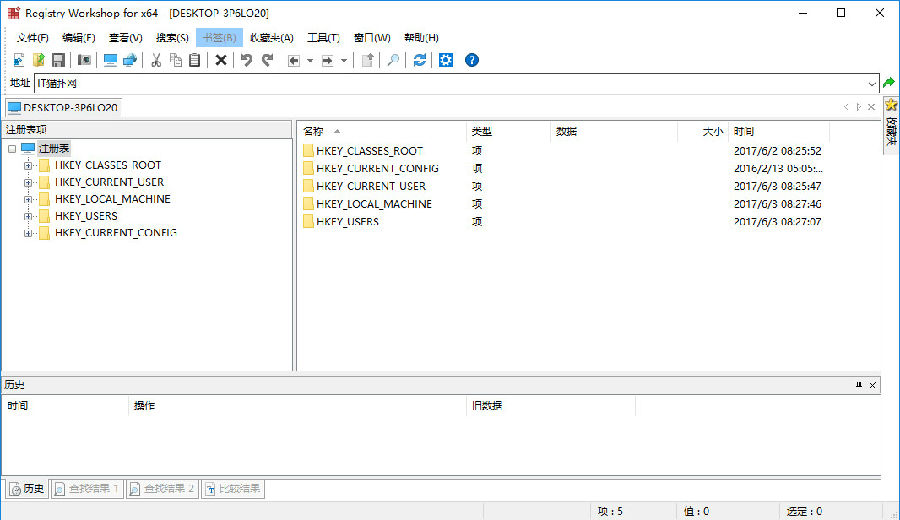
Task: Pin the history panel with pushpin icon
Action: click(x=859, y=385)
